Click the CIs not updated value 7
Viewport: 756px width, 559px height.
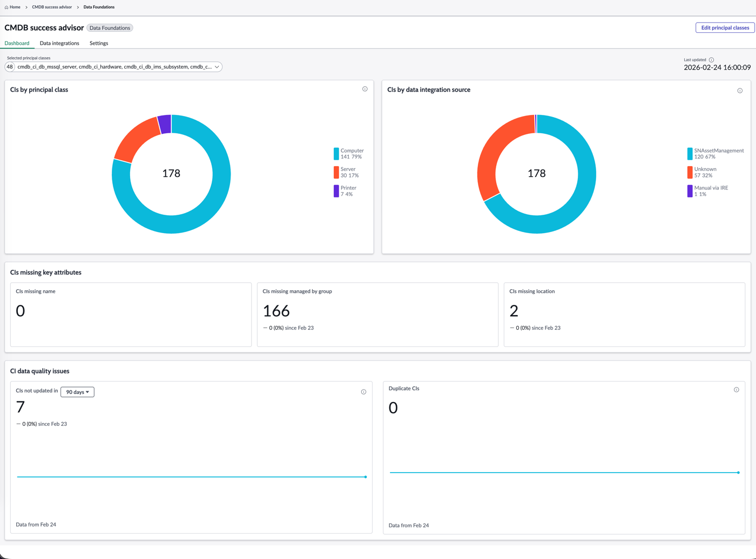21,407
